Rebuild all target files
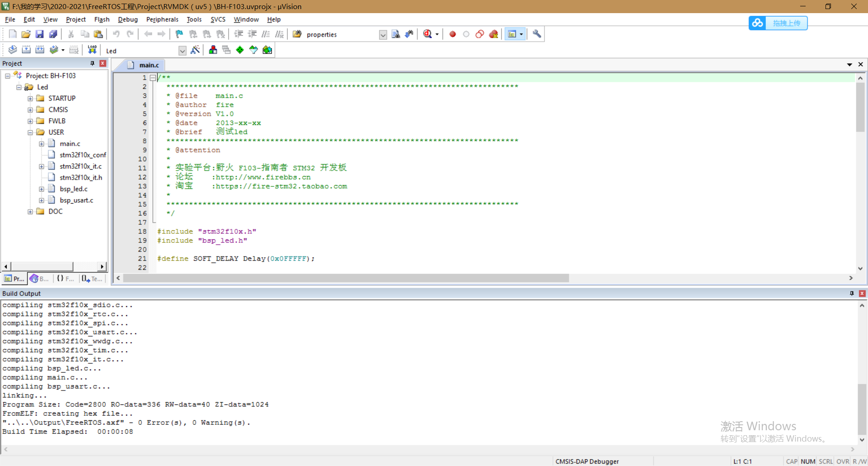This screenshot has height=466, width=868. tap(40, 50)
